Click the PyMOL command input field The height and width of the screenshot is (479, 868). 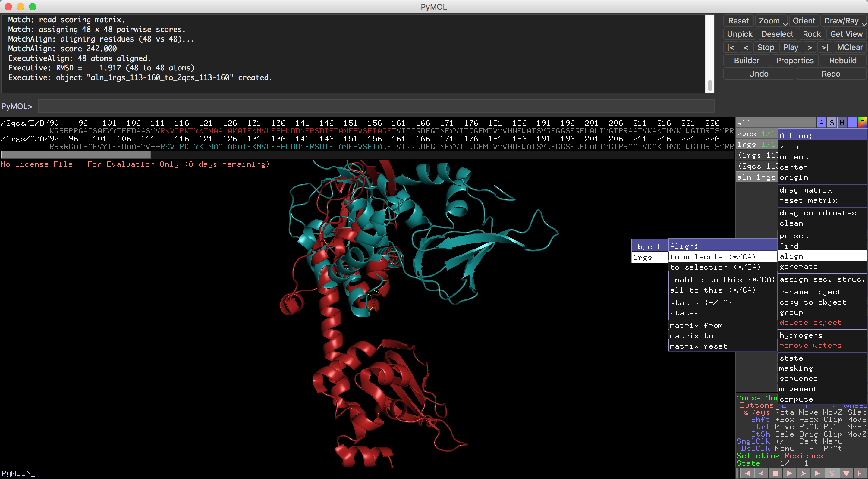coord(376,106)
